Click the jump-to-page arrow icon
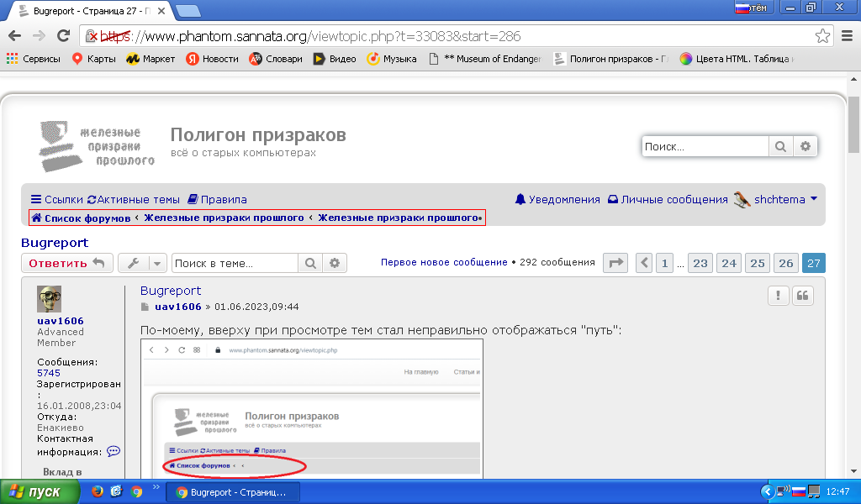The height and width of the screenshot is (504, 861). pos(615,263)
